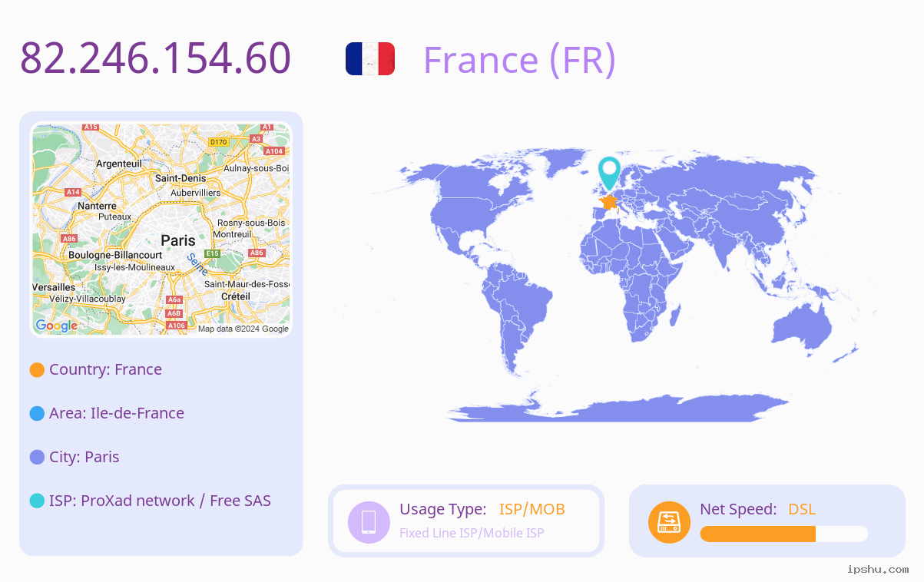Image resolution: width=924 pixels, height=582 pixels.
Task: Click the orange Net Speed drive icon
Action: click(x=669, y=522)
